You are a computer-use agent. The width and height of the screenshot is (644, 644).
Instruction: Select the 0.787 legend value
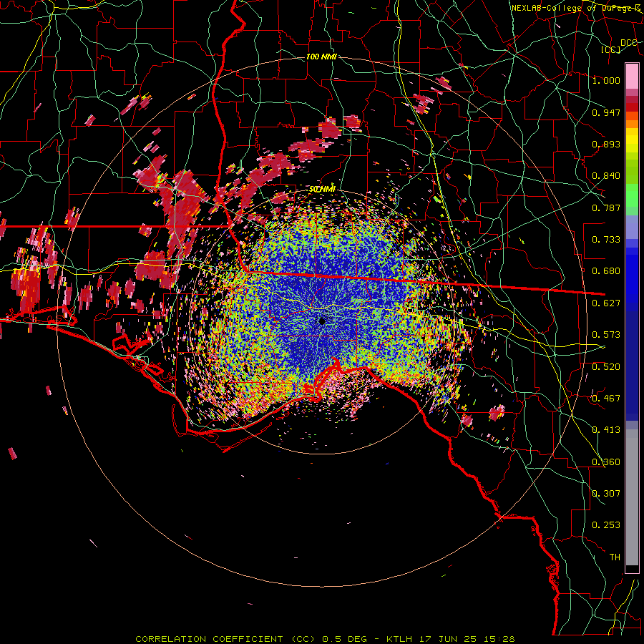point(606,208)
